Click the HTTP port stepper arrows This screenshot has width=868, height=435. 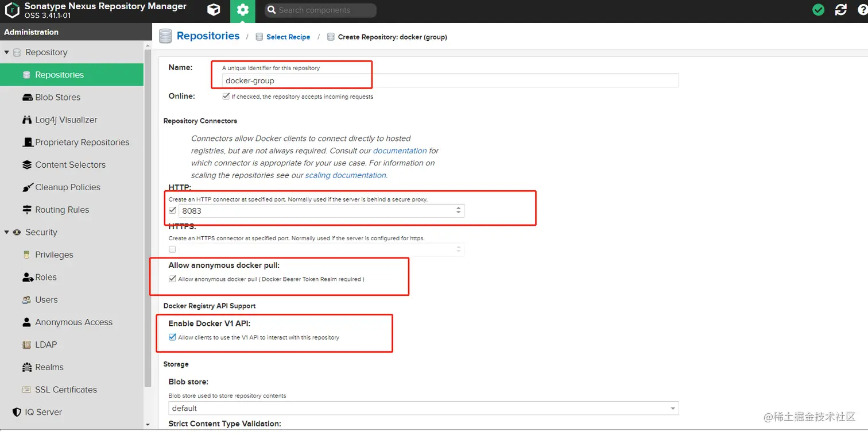(458, 210)
